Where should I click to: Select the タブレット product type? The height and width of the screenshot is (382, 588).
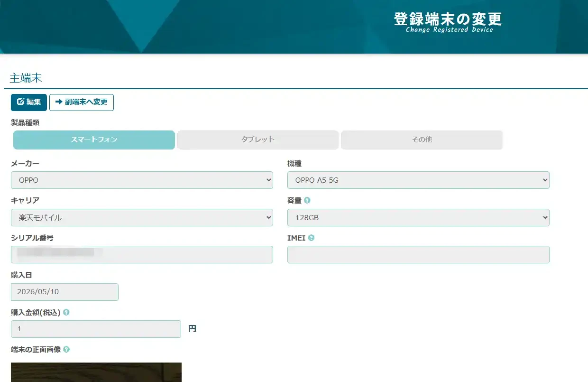(x=258, y=140)
